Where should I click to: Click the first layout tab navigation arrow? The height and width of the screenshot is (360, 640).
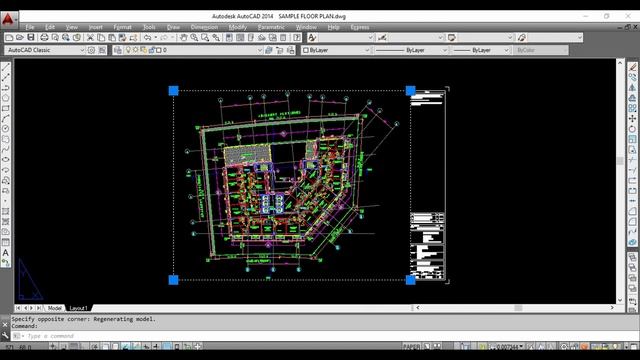point(18,308)
